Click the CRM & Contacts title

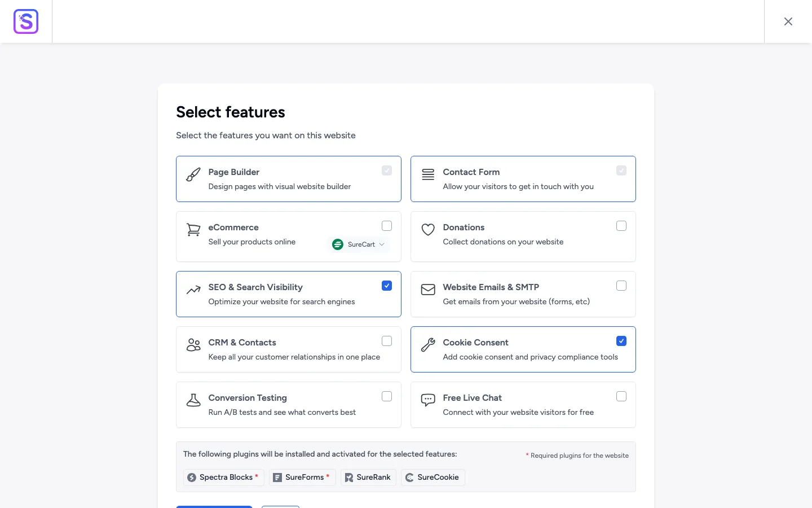coord(242,343)
